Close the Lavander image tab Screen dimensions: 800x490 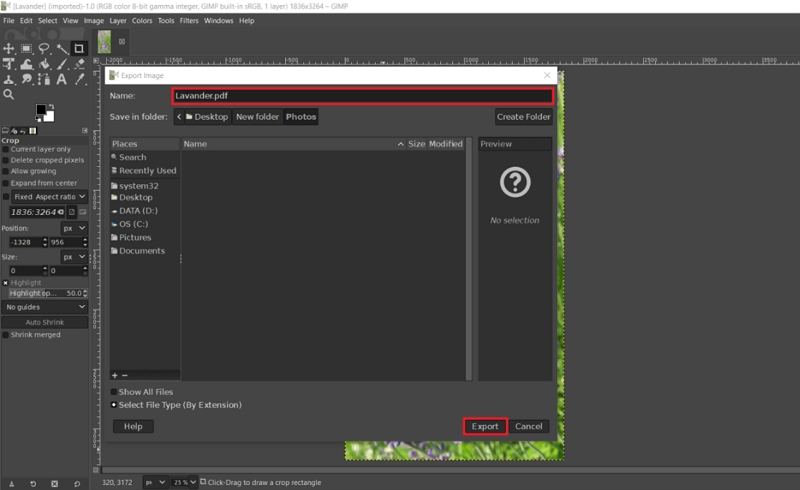click(122, 41)
